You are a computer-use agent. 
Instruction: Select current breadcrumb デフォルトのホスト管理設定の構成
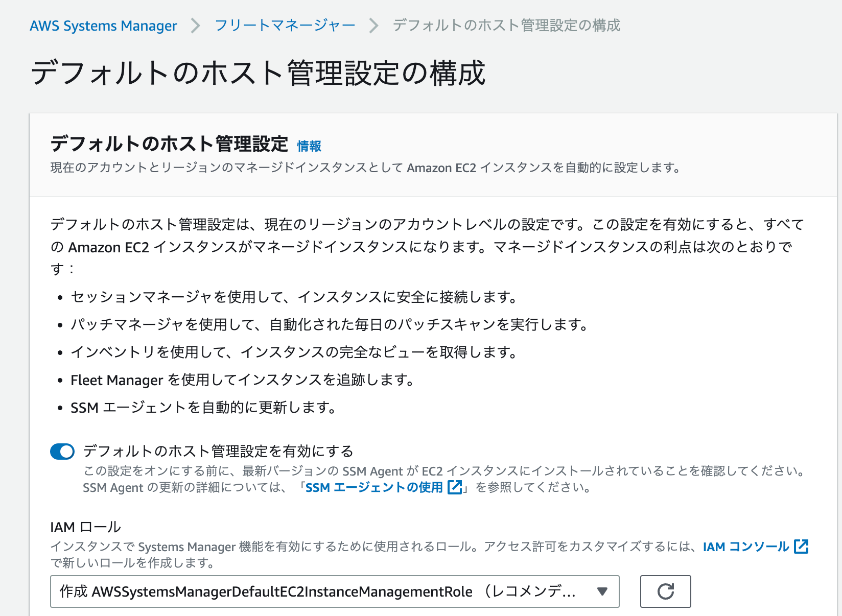506,25
